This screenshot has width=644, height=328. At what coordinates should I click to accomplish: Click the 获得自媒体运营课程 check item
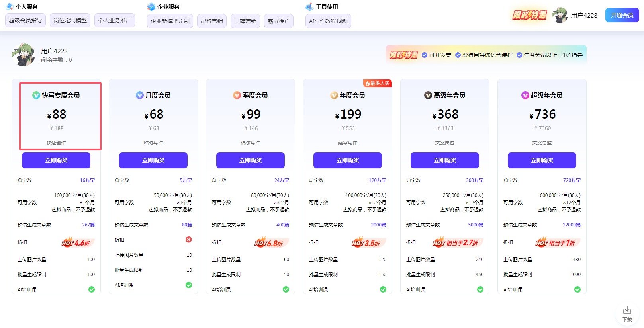coord(484,55)
